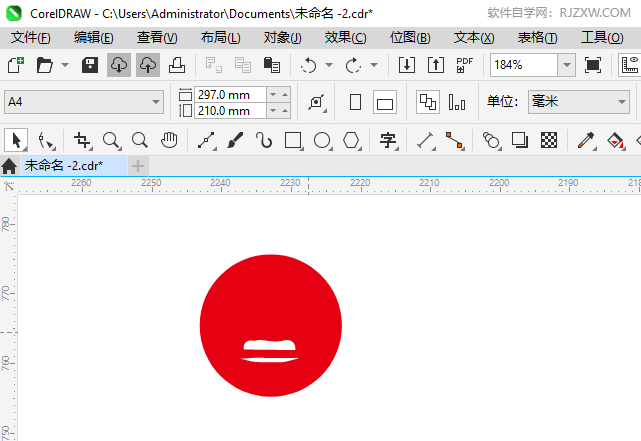The image size is (641, 441).
Task: Open the 布局(L) menu
Action: click(220, 38)
